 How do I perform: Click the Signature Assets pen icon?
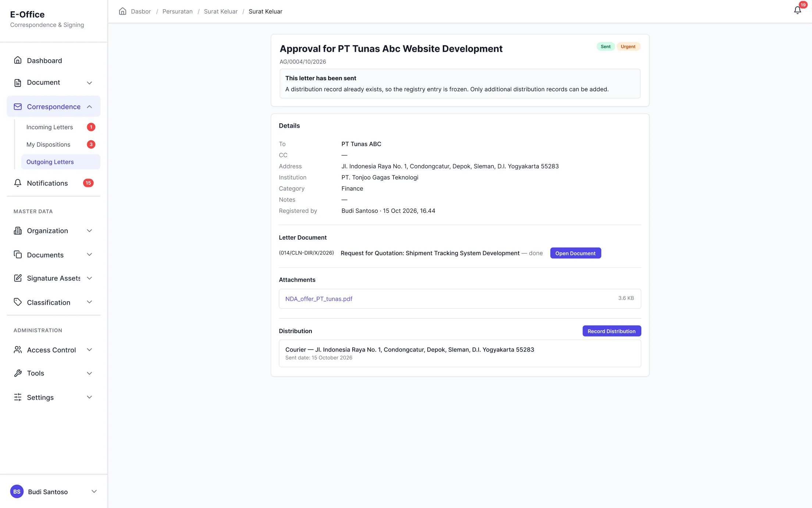18,278
